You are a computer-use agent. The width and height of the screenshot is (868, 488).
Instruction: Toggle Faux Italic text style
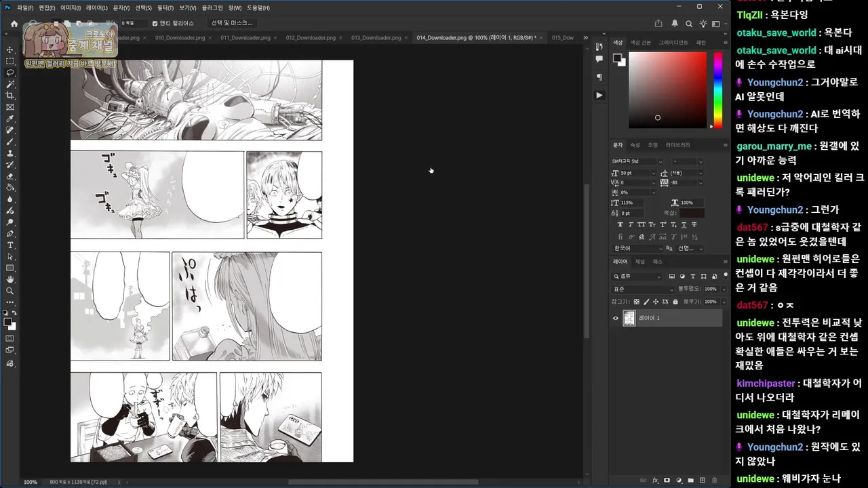631,224
